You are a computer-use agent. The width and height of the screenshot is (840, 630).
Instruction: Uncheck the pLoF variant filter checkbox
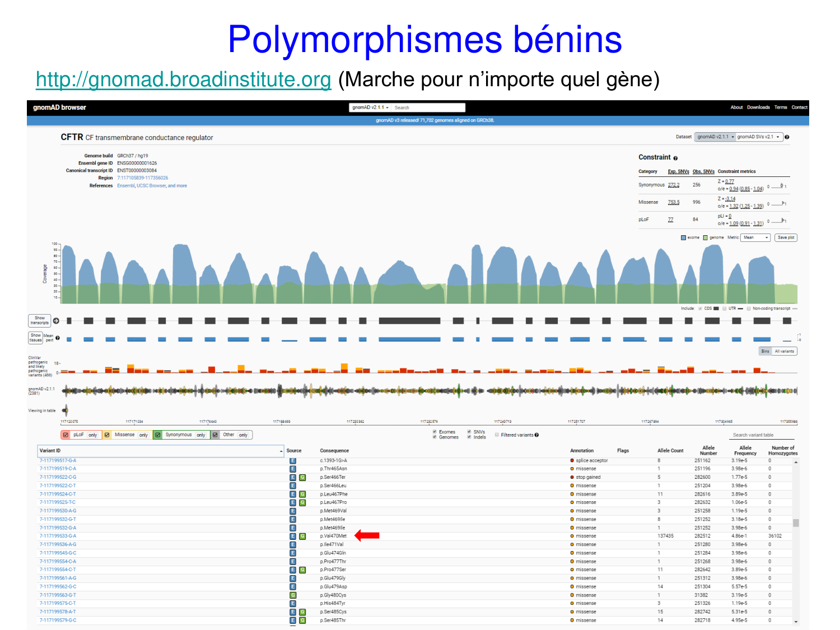click(66, 435)
